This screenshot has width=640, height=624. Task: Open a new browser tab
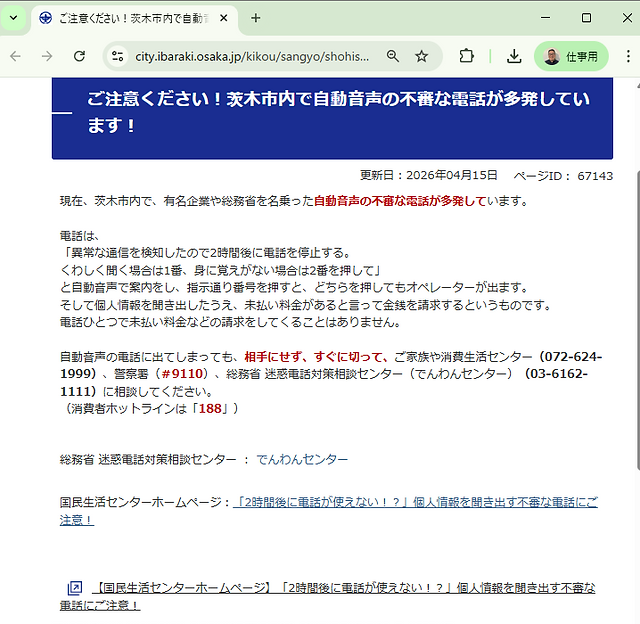[256, 18]
